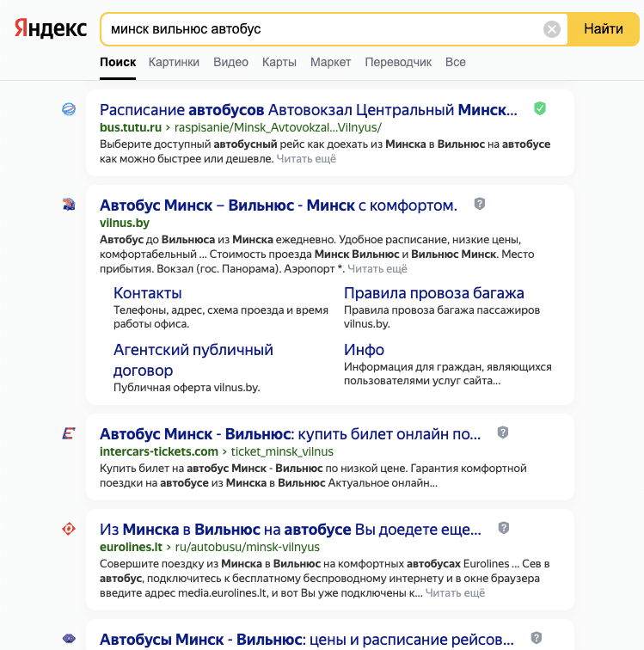This screenshot has width=644, height=650.
Task: Click the intercars-tickets.com favicon
Action: pos(69,433)
